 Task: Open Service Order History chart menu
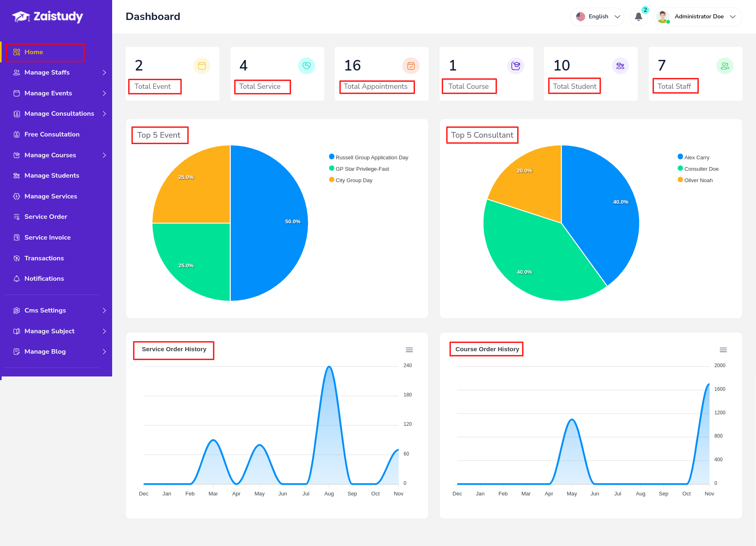point(409,350)
